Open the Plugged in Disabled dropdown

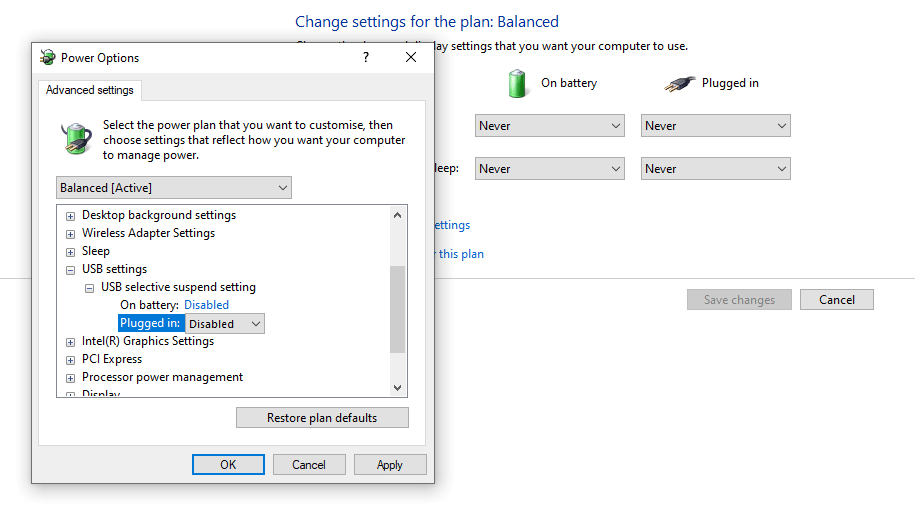pos(225,324)
